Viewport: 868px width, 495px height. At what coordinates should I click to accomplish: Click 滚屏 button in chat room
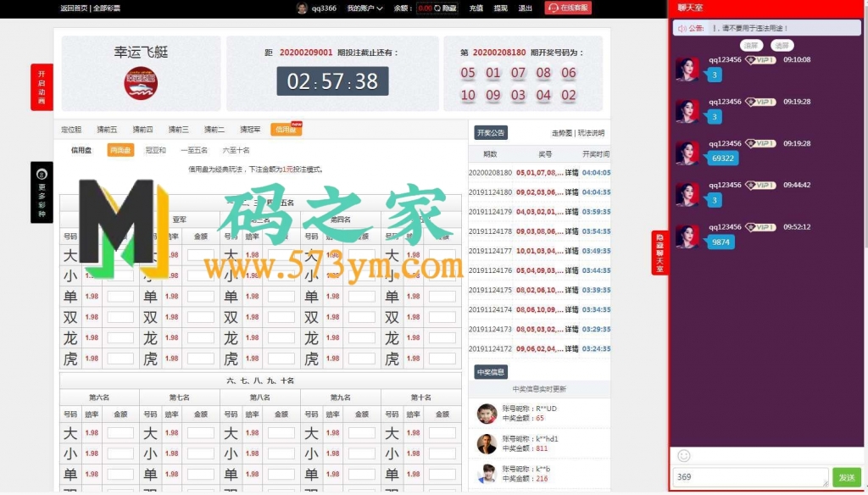751,46
